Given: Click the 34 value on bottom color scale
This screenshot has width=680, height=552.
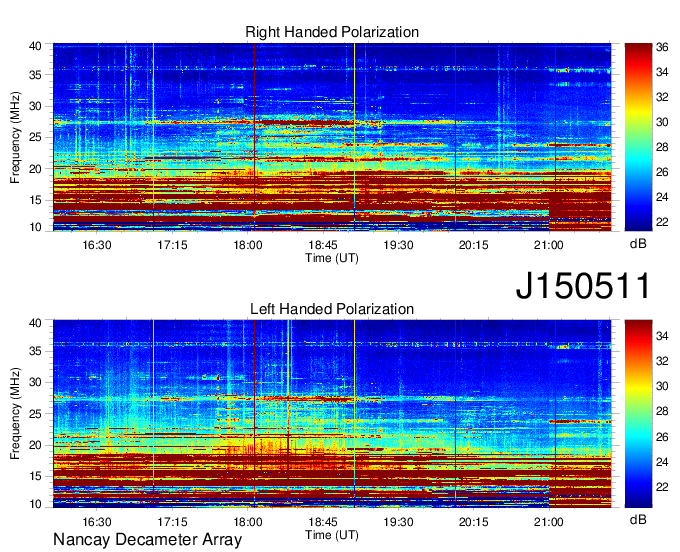Looking at the screenshot, I should (x=662, y=336).
